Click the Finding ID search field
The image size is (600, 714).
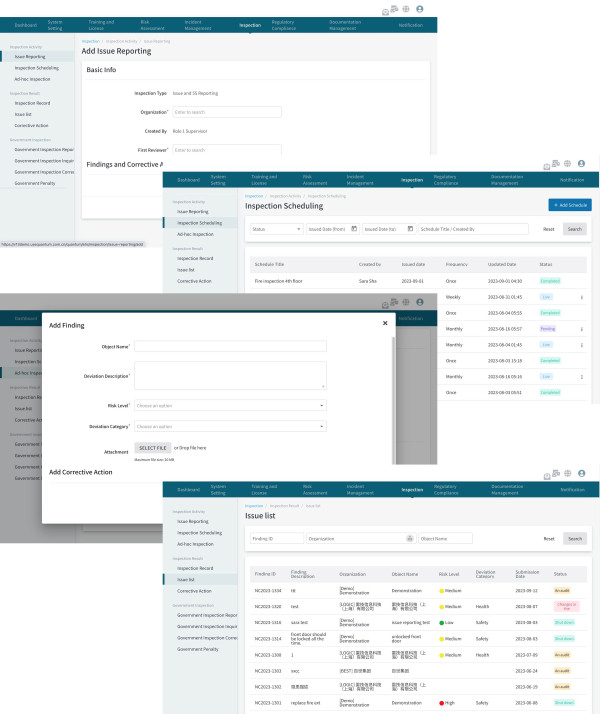pyautogui.click(x=277, y=538)
